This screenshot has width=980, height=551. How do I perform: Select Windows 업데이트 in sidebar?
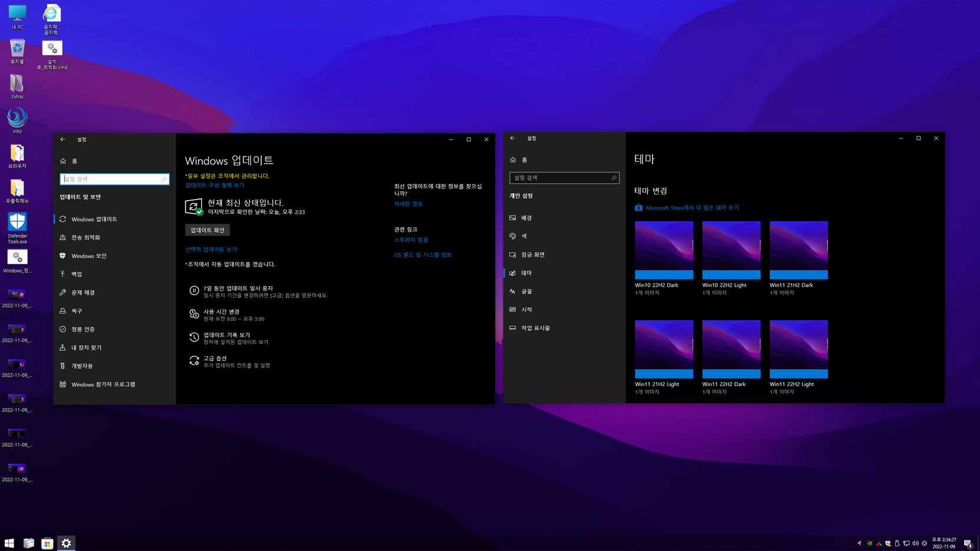(114, 219)
